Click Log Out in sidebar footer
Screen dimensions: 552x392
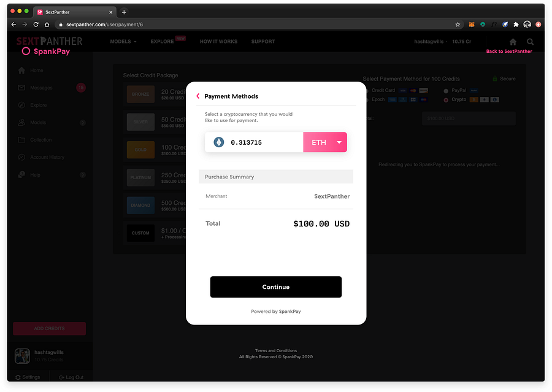click(71, 377)
